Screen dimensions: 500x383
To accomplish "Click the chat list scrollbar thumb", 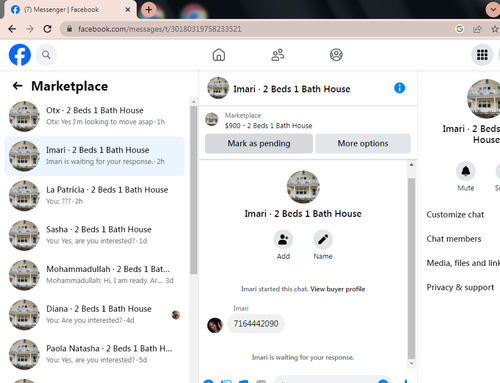I will pos(193,190).
